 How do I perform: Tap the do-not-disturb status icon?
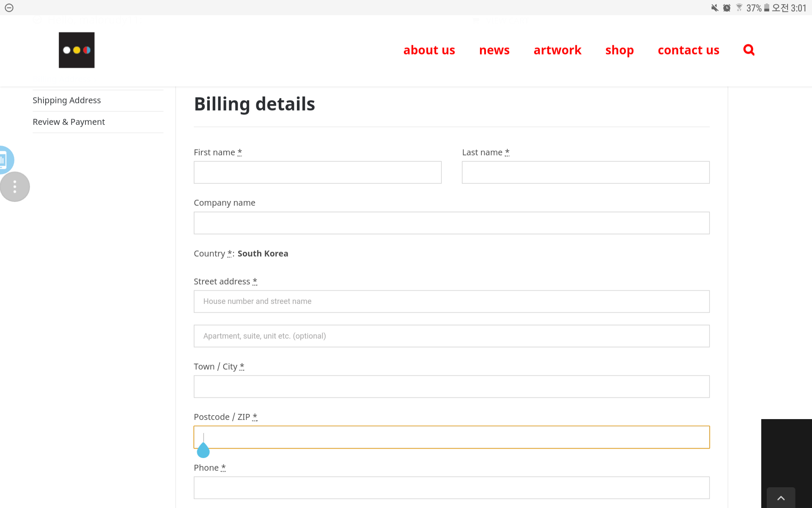[9, 8]
